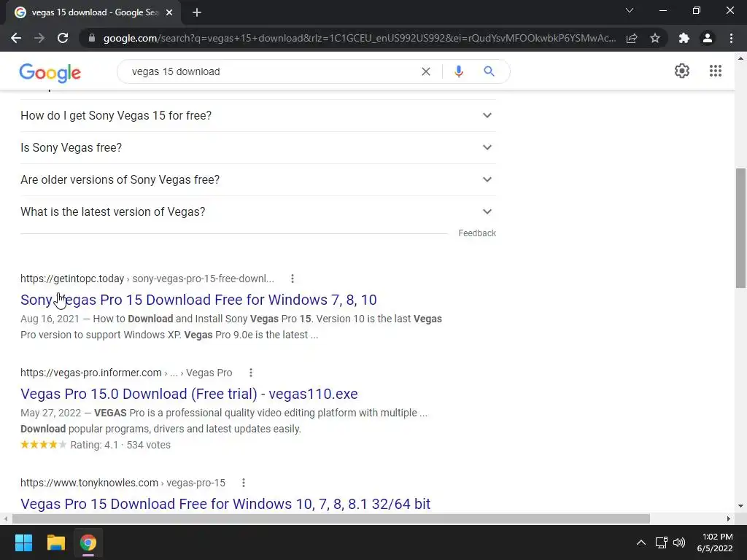Open the Google apps grid
747x560 pixels.
pyautogui.click(x=716, y=71)
